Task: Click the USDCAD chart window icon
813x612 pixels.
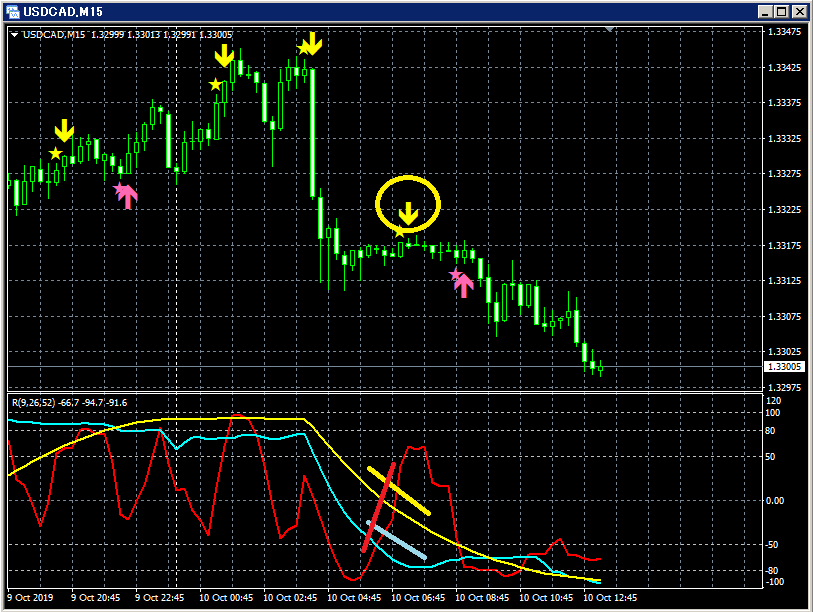Action: click(12, 11)
